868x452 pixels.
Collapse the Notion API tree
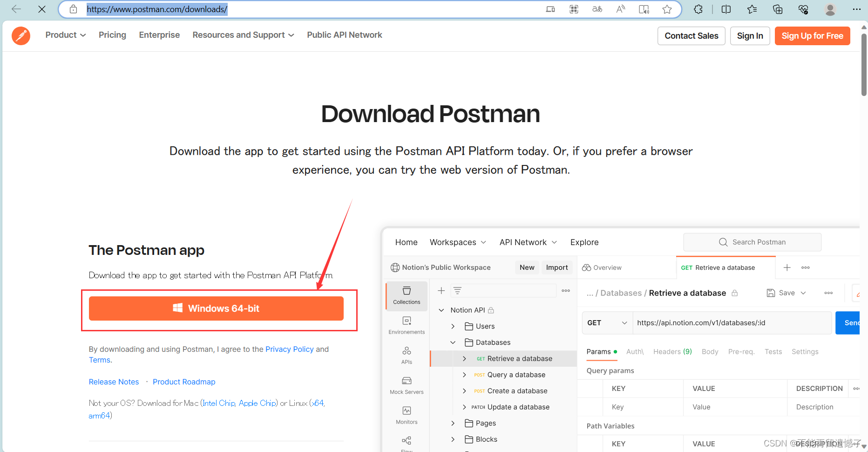441,310
